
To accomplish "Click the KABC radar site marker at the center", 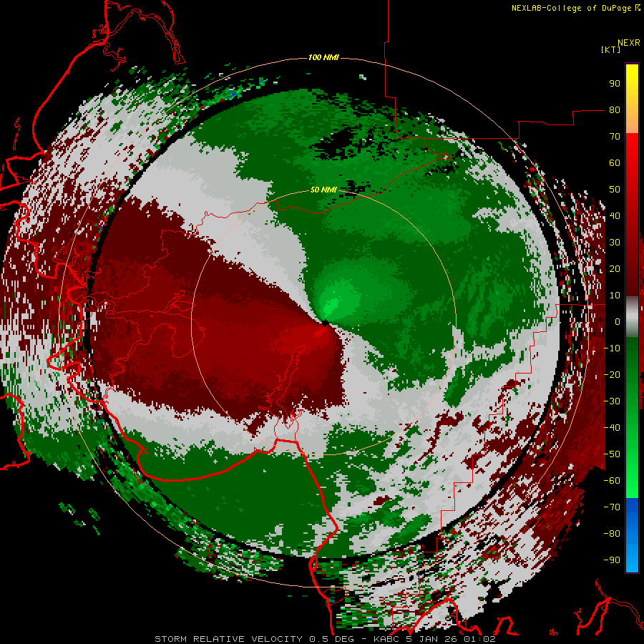I will click(x=325, y=323).
